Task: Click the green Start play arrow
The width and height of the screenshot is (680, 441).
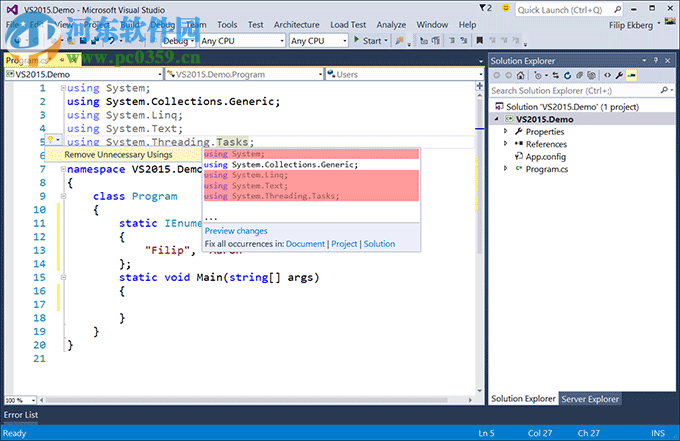Action: [x=356, y=40]
